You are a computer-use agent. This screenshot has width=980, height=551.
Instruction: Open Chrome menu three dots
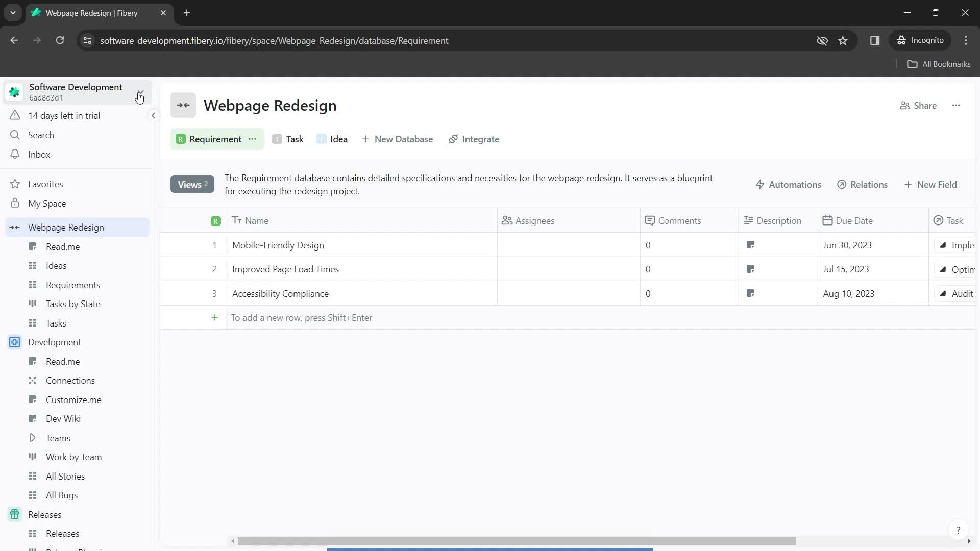point(966,40)
